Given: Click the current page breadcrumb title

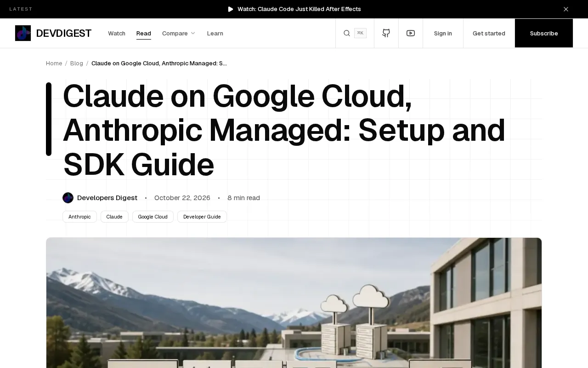Looking at the screenshot, I should coord(159,63).
